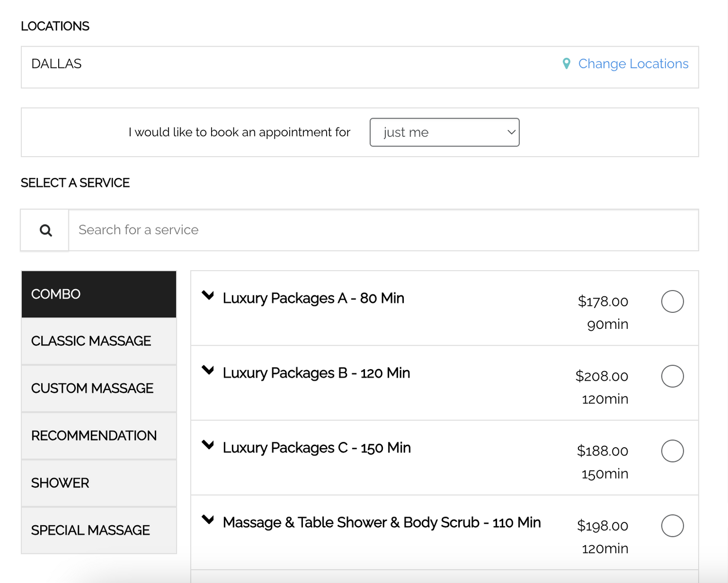Expand Massage & Table Shower chevron
This screenshot has width=728, height=583.
[208, 520]
